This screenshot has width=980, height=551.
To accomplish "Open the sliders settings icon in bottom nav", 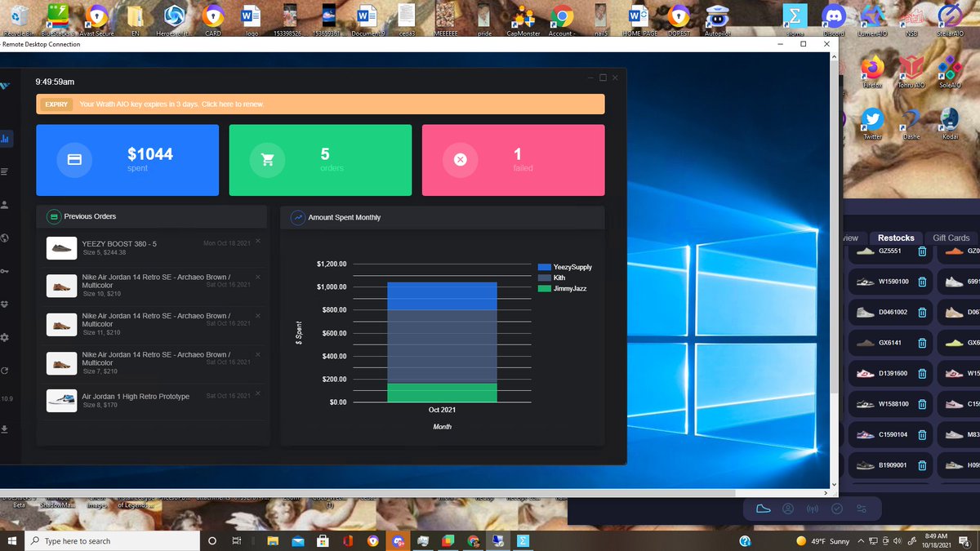I will point(862,509).
